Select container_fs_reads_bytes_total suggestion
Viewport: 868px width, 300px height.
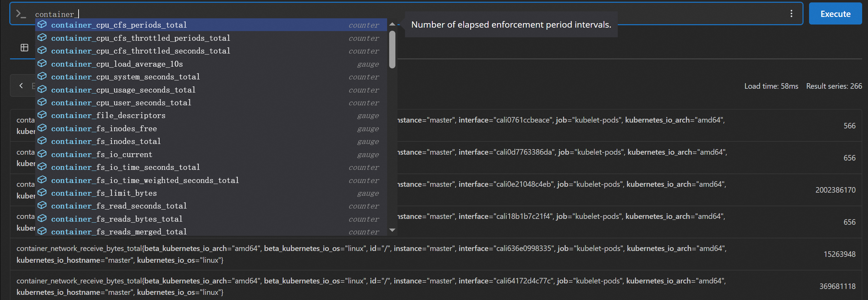117,219
